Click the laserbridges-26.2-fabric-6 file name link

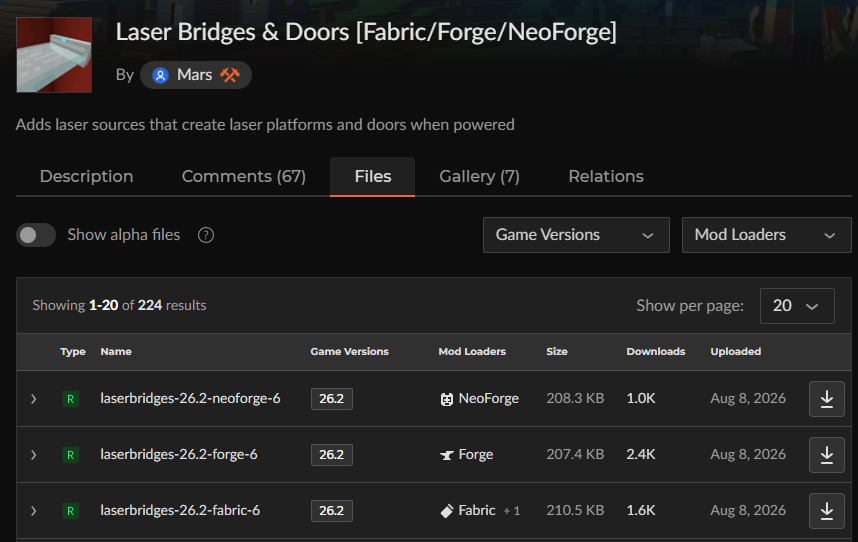[x=180, y=510]
